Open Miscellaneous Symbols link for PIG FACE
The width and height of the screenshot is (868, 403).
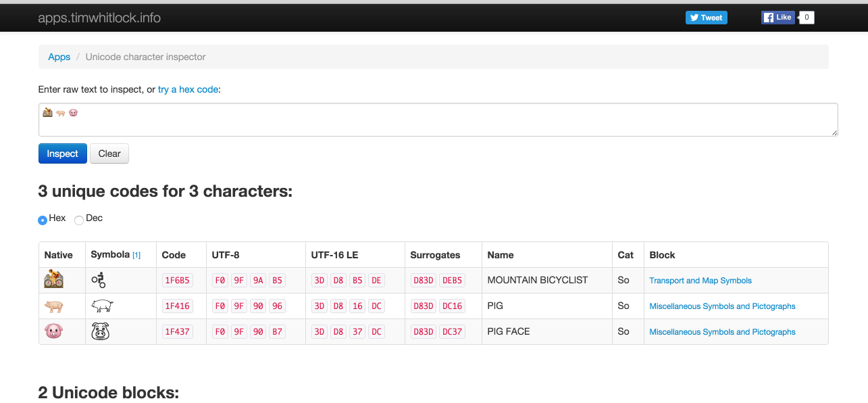[722, 332]
